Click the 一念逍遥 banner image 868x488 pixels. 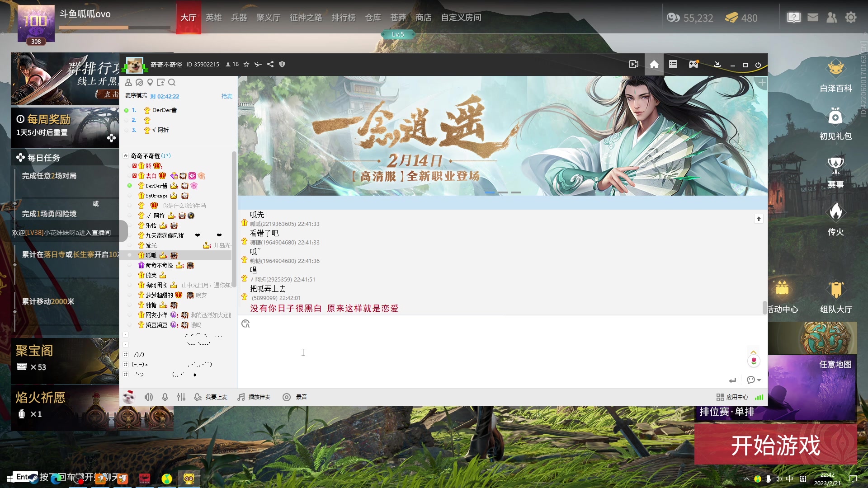[502, 136]
